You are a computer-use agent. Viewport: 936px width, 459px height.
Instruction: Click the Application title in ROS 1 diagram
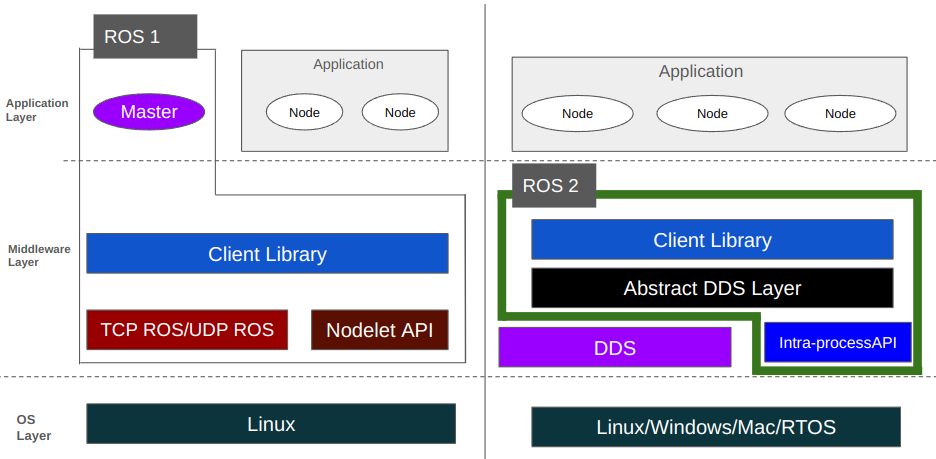pos(349,64)
